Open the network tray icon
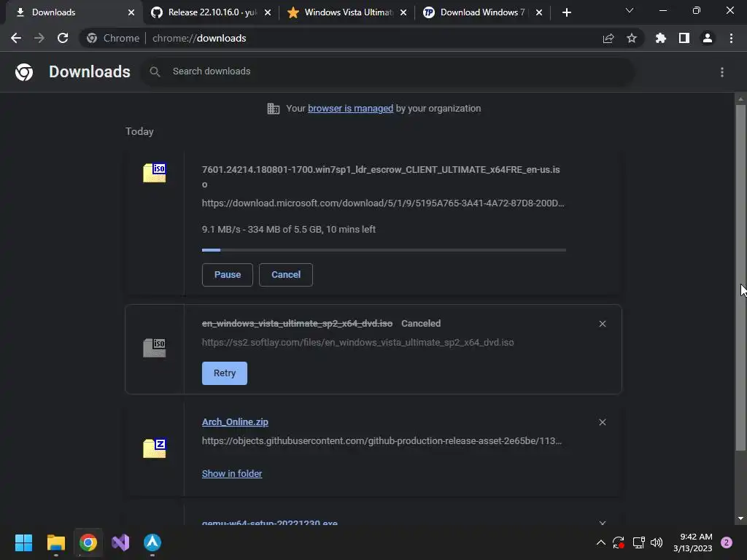Image resolution: width=747 pixels, height=560 pixels. pyautogui.click(x=638, y=542)
